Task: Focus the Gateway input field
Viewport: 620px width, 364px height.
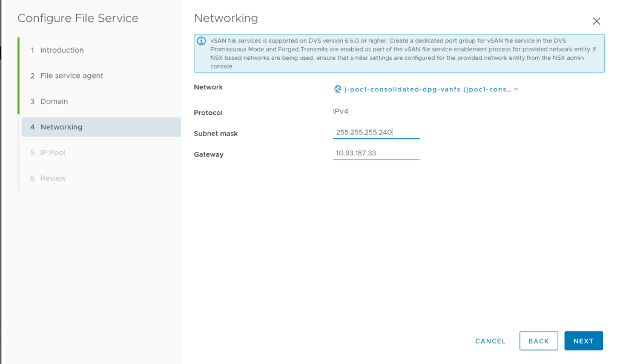Action: coord(376,154)
